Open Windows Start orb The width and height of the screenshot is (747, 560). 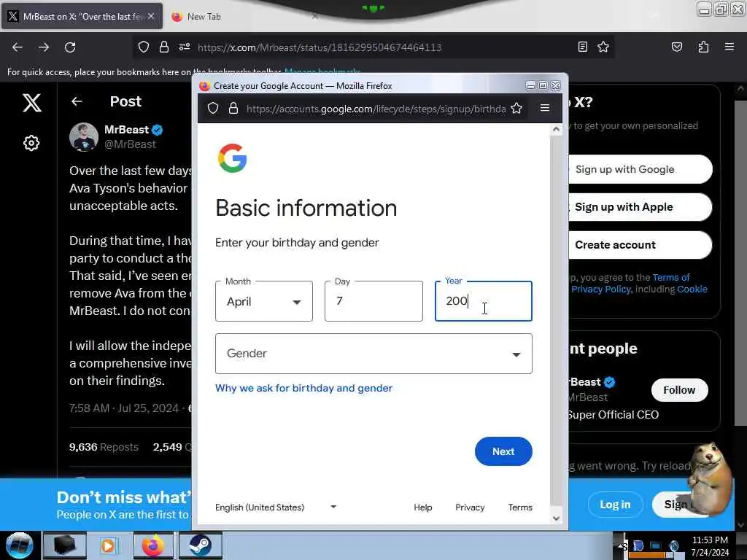[x=20, y=545]
